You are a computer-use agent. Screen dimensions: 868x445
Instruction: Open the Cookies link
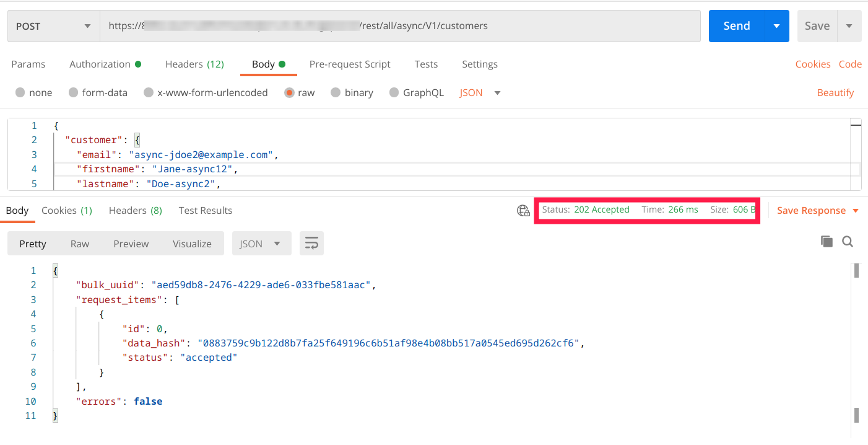812,64
